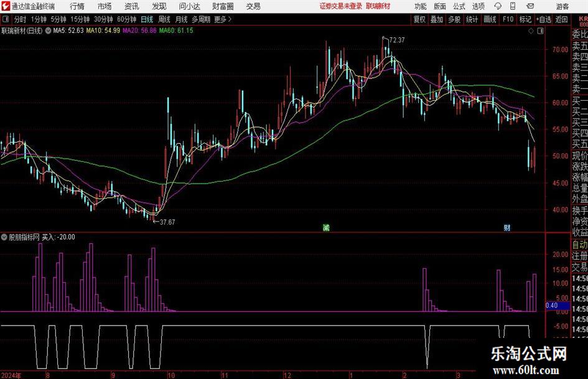
Task: Open the 选项 menu
Action: pyautogui.click(x=478, y=6)
